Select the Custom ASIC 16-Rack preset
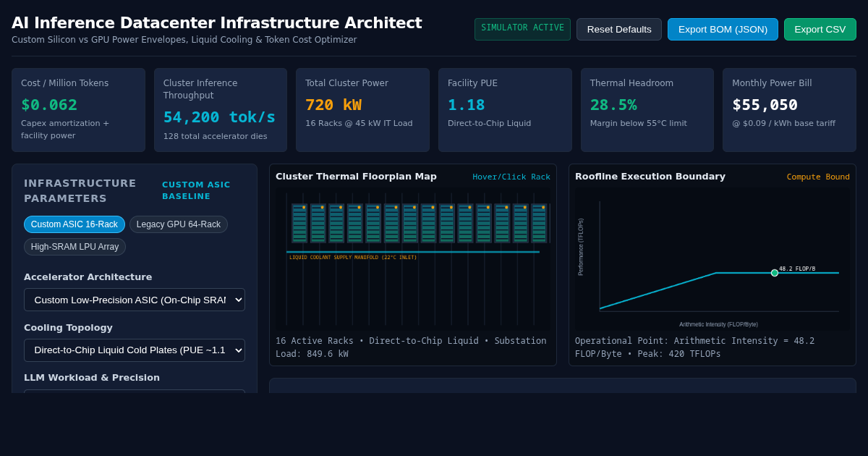The width and height of the screenshot is (868, 456). [x=75, y=224]
